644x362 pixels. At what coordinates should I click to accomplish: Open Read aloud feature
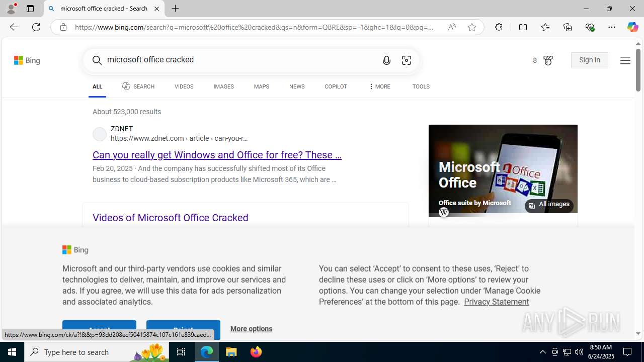click(452, 27)
